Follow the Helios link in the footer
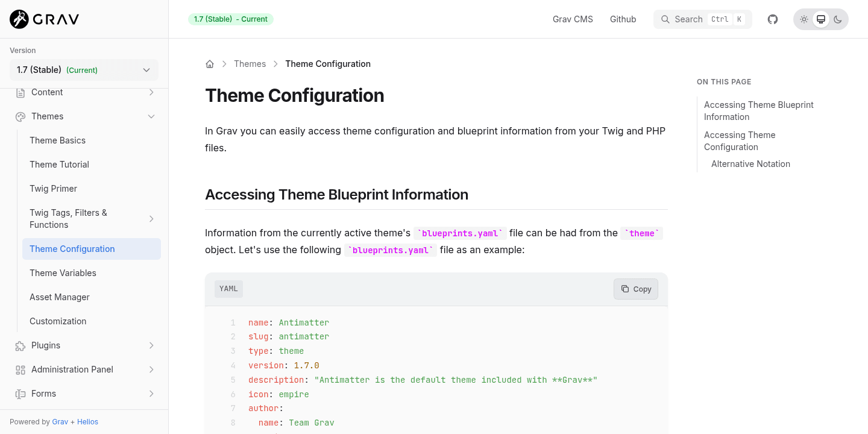Image resolution: width=868 pixels, height=434 pixels. [88, 421]
